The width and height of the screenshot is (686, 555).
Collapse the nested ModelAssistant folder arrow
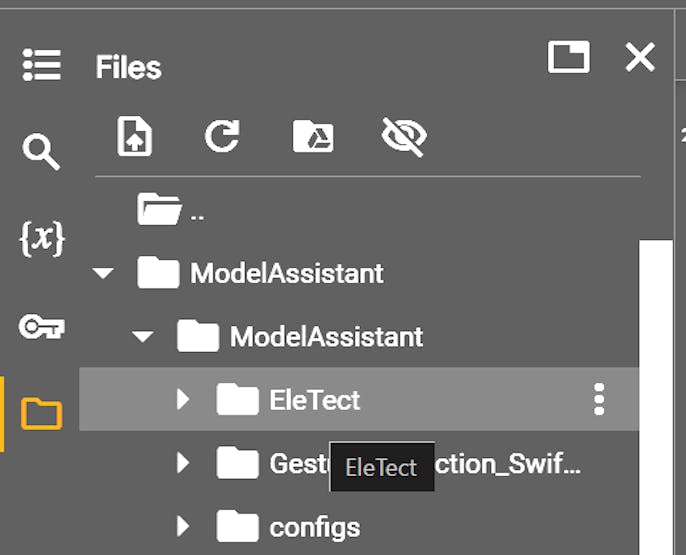click(x=143, y=337)
